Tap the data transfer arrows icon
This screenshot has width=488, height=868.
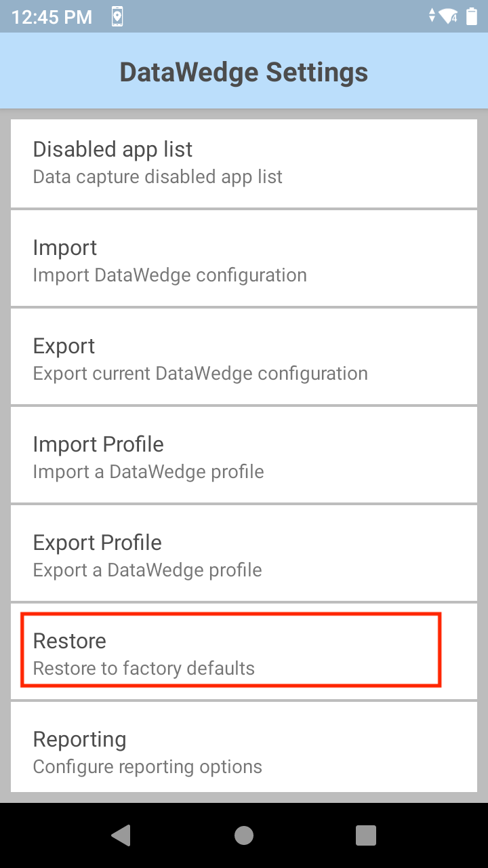point(432,17)
